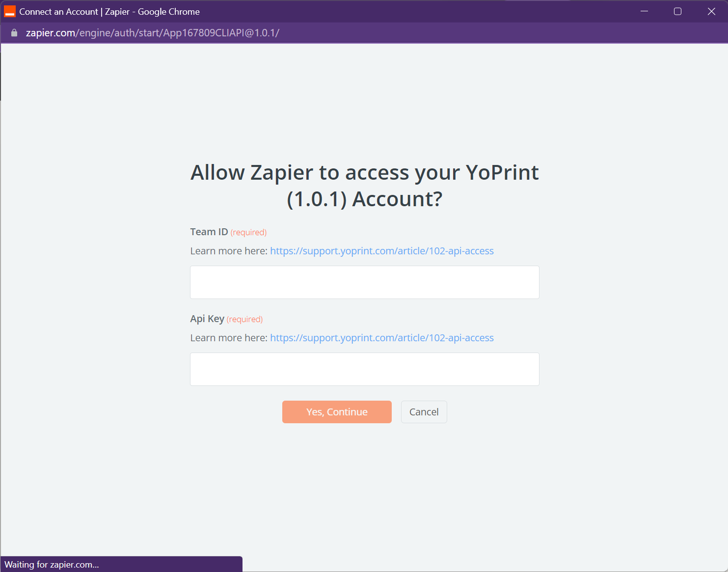Open the support link under Api Key

pyautogui.click(x=382, y=338)
